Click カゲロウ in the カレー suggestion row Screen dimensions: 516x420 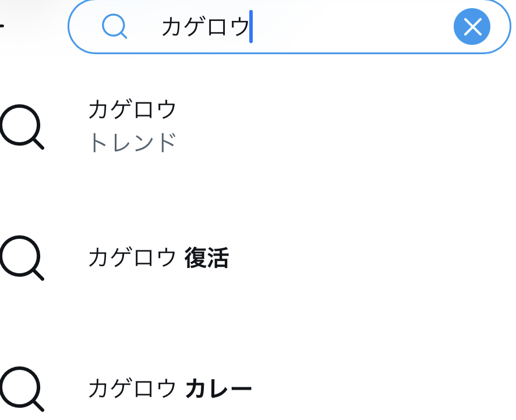point(132,389)
